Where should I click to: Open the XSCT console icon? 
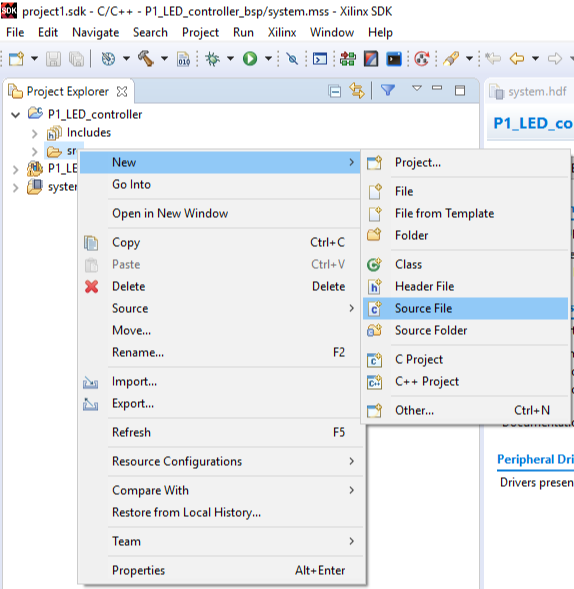(x=320, y=59)
